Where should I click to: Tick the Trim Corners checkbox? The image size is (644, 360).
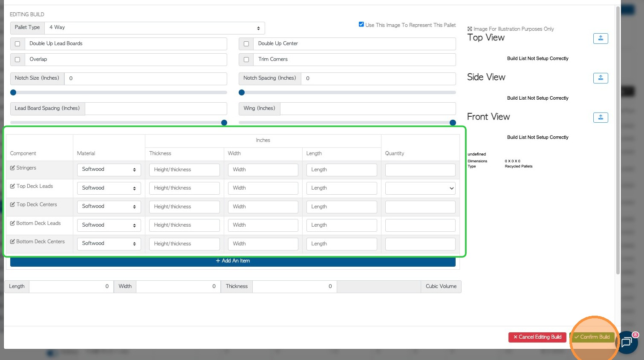[x=246, y=60]
